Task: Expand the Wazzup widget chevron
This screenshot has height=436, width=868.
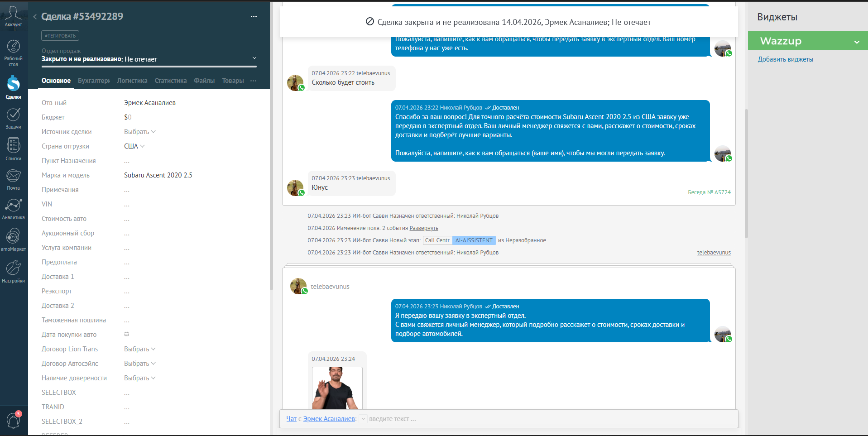Action: tap(857, 42)
